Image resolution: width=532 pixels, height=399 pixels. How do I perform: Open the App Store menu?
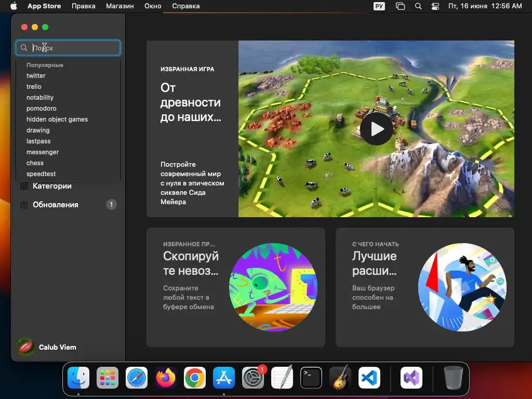[44, 6]
